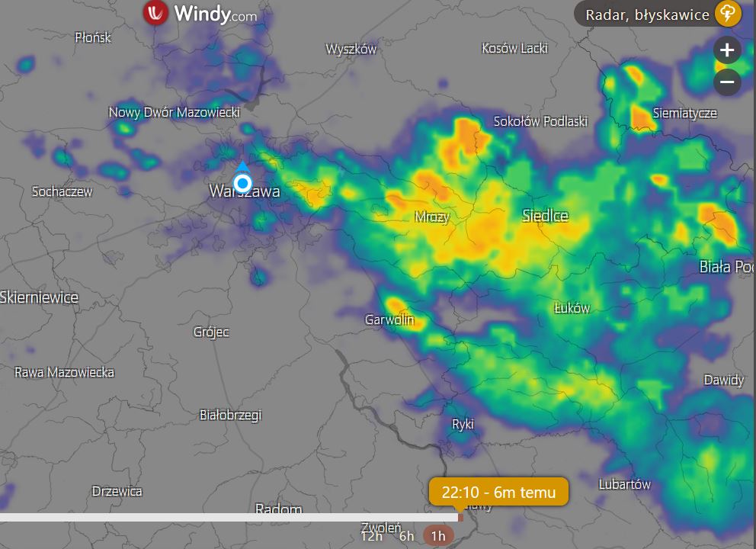Click the Sokołów Podlaski town label
Viewport: 756px width, 549px height.
540,121
